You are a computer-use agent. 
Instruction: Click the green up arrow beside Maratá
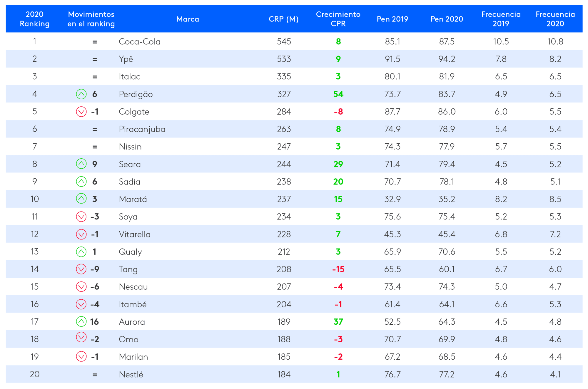pyautogui.click(x=81, y=199)
